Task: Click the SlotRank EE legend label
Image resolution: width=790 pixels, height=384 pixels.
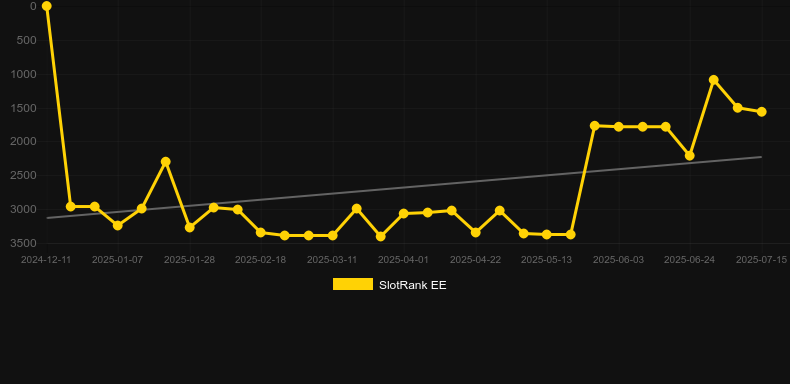Action: 413,285
